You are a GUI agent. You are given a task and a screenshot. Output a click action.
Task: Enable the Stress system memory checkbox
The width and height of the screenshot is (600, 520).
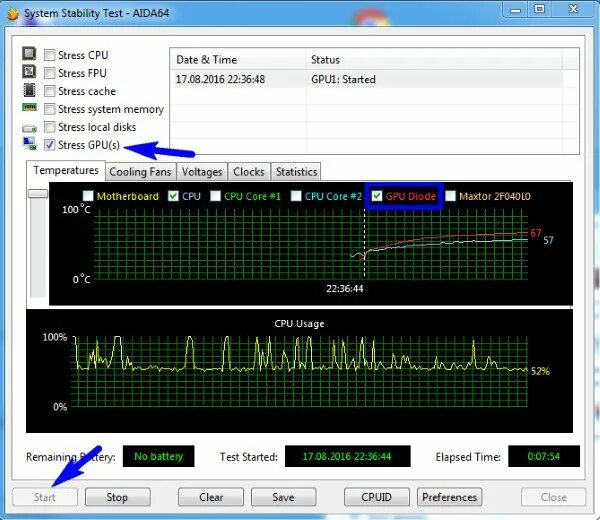50,109
